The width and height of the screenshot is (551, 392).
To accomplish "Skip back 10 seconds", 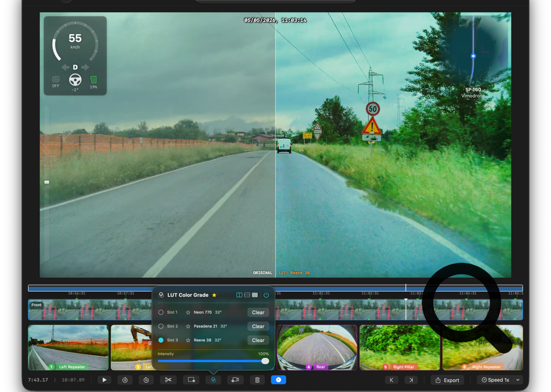I will tap(125, 380).
